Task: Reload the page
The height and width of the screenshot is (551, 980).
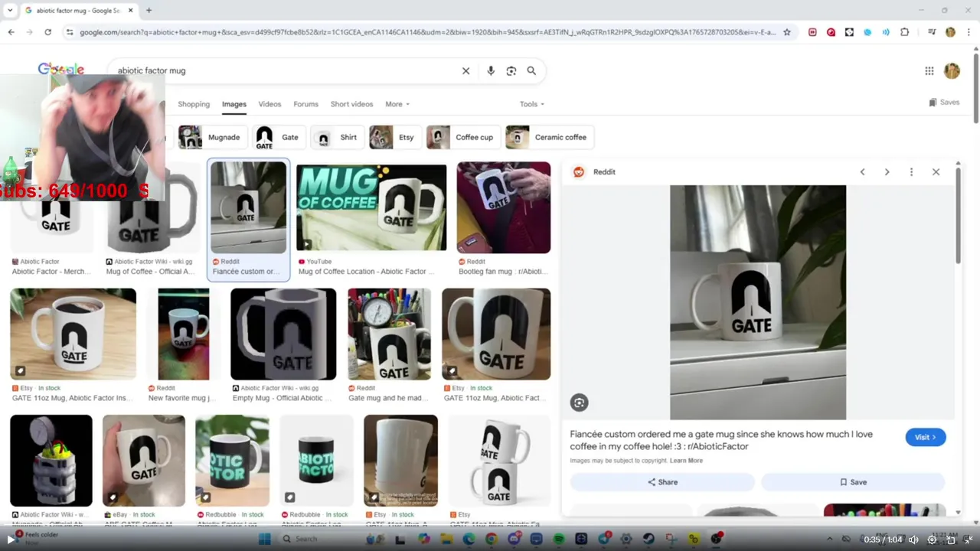Action: [x=47, y=32]
